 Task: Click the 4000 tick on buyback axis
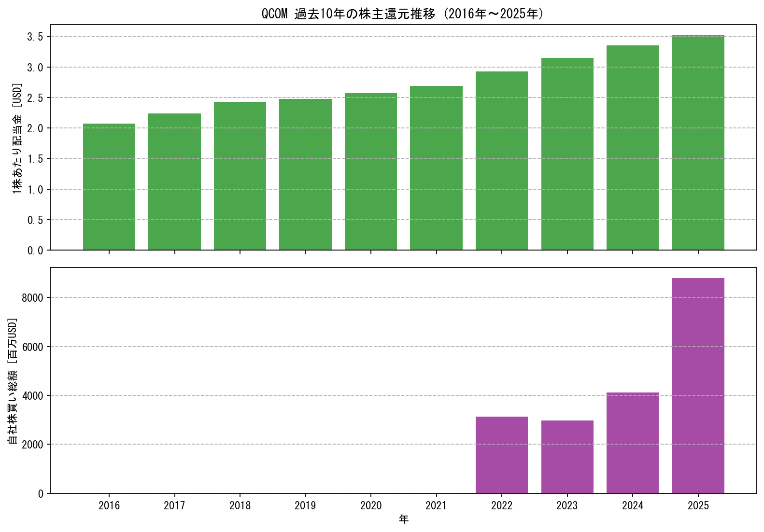pyautogui.click(x=33, y=396)
